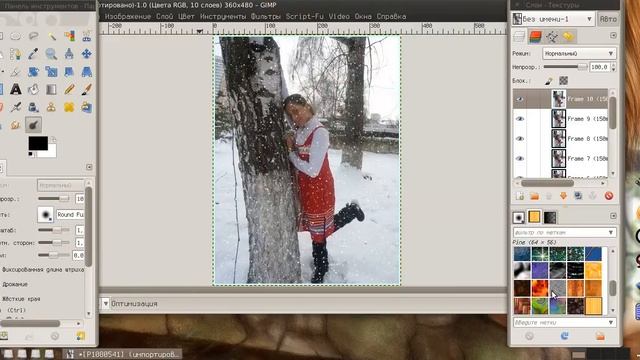Select the Ellipse Select tool
Image resolution: width=640 pixels, height=360 pixels.
coord(16,36)
